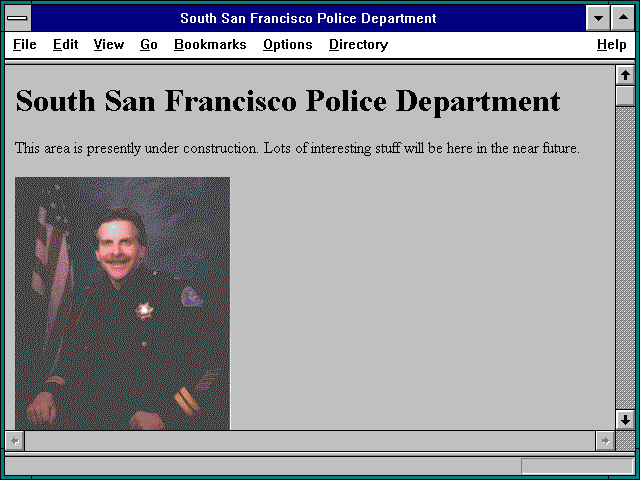The height and width of the screenshot is (480, 640).
Task: Click the 'under construction' paragraph text
Action: (x=297, y=148)
